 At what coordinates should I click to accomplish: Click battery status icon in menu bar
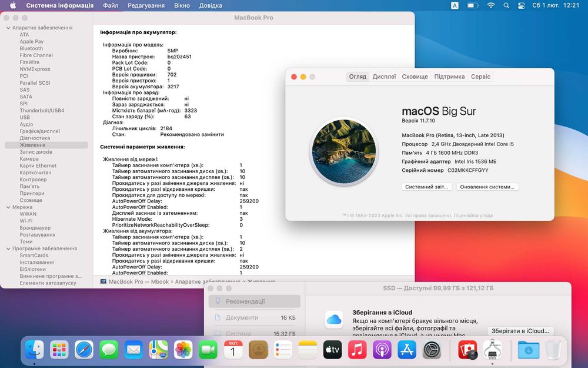point(473,5)
